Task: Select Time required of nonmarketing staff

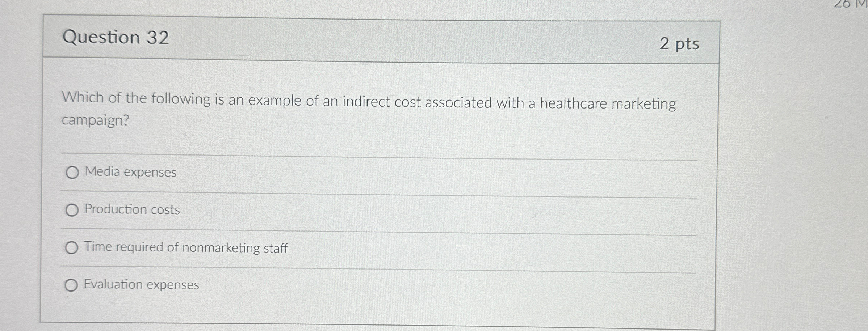Action: 72,247
